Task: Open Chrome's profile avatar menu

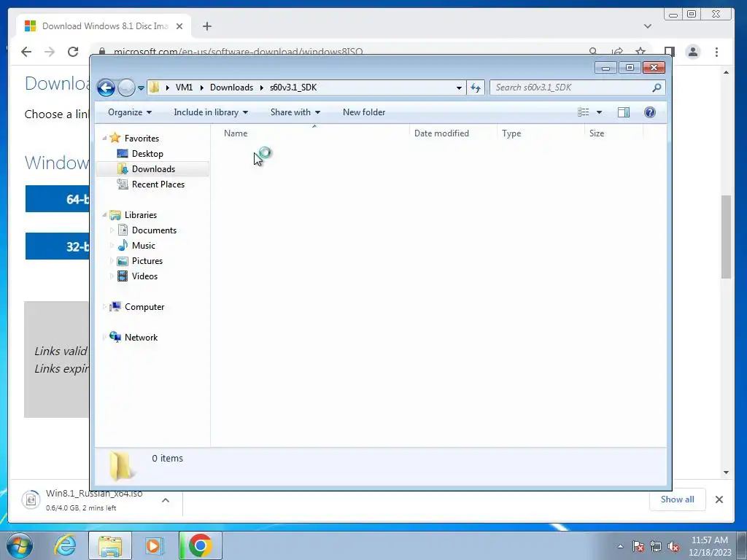Action: coord(693,52)
